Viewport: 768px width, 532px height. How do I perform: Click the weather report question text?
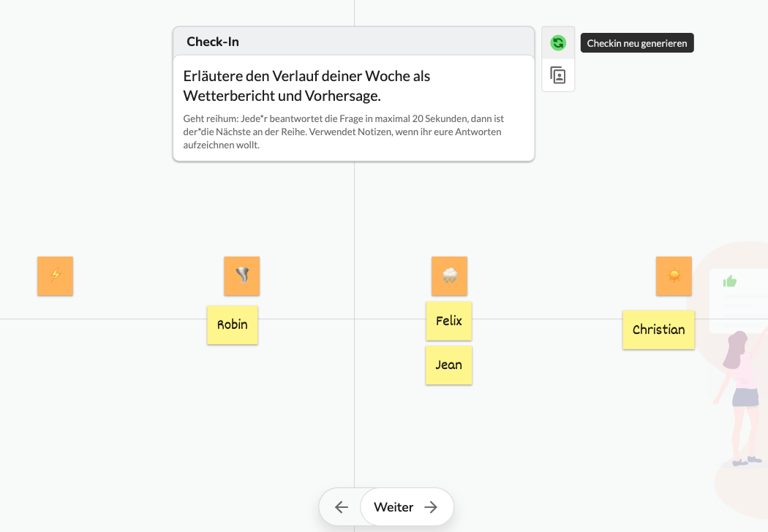(306, 85)
